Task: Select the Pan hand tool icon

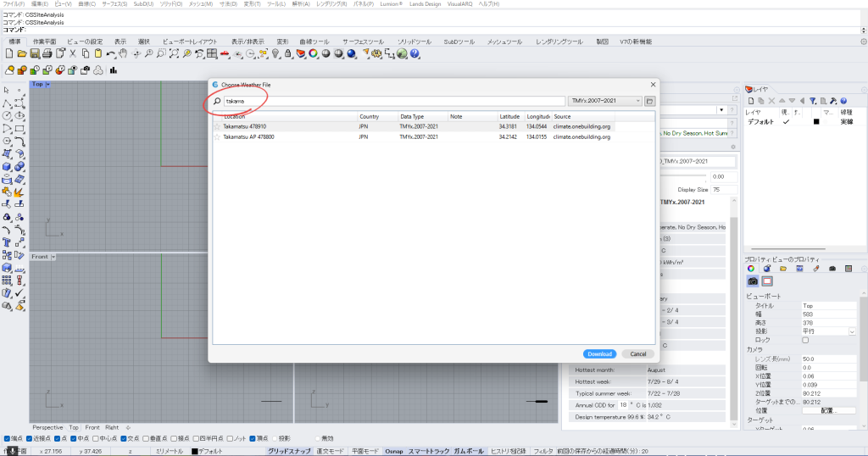Action: (124, 53)
